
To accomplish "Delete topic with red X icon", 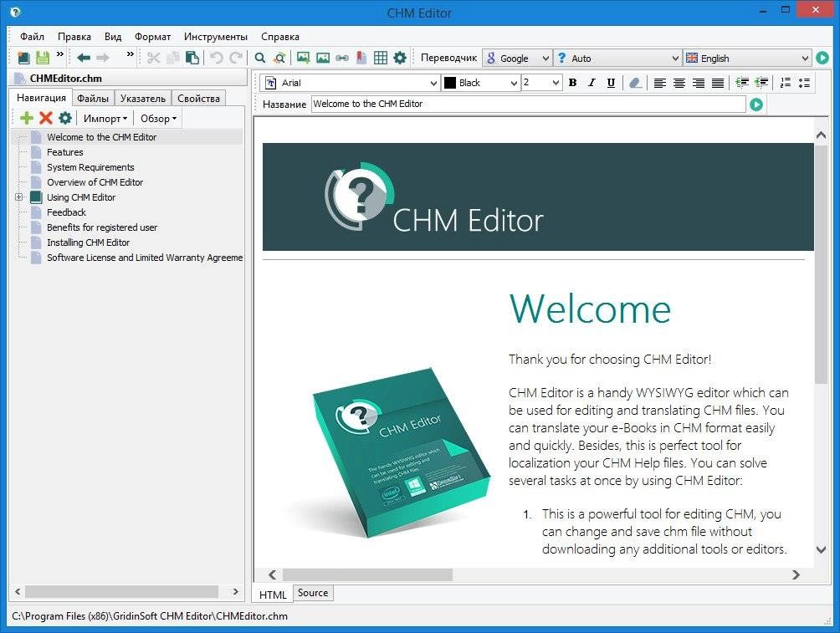I will click(46, 118).
